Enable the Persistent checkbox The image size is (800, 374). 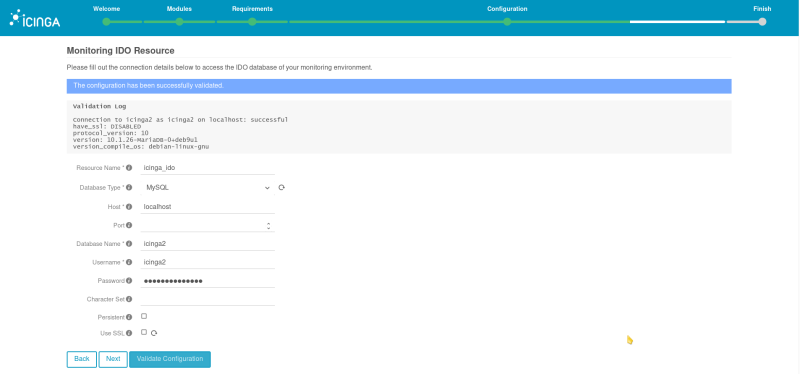(x=144, y=316)
